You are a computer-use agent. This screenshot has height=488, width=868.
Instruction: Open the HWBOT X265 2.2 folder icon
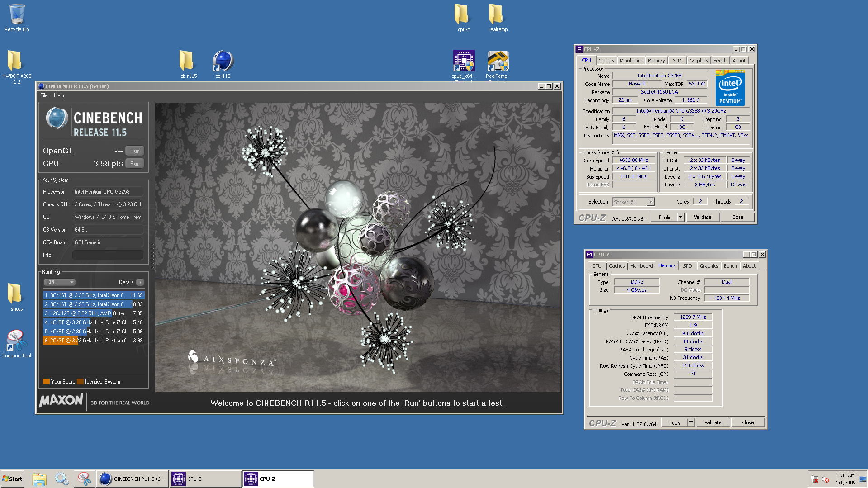tap(17, 67)
